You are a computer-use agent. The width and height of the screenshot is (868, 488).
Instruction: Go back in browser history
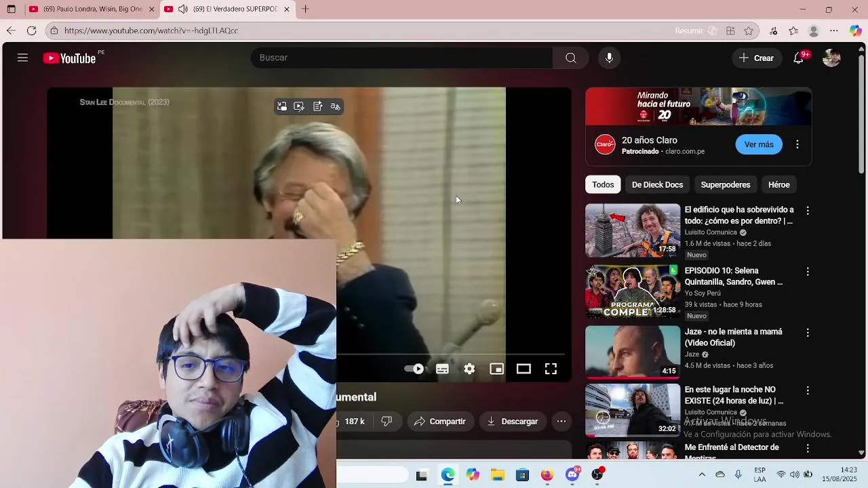(x=11, y=30)
